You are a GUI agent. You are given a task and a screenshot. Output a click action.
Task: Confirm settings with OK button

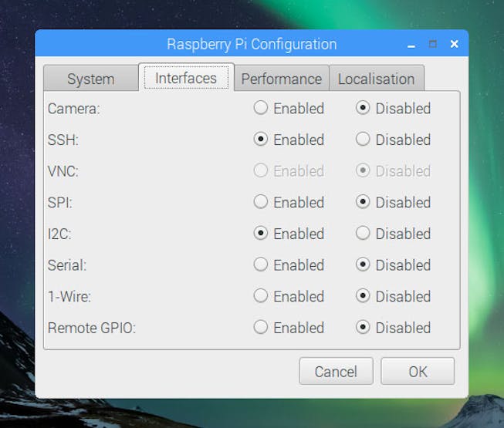[x=418, y=371]
